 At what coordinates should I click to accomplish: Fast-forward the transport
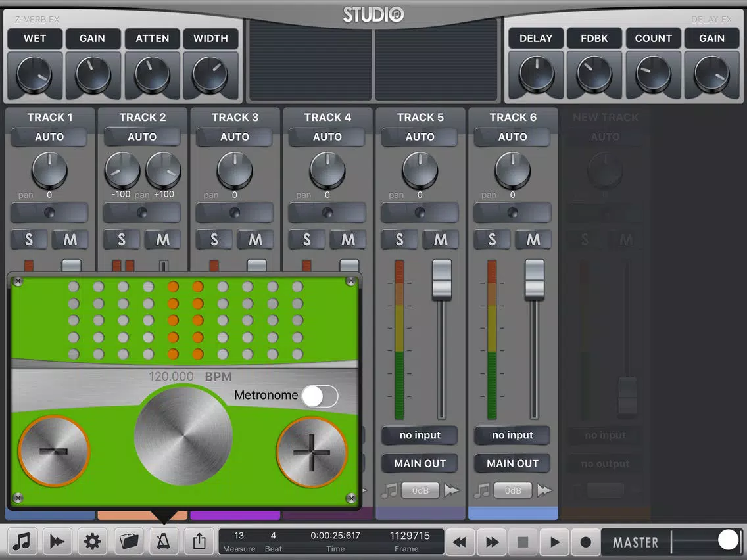pyautogui.click(x=492, y=542)
